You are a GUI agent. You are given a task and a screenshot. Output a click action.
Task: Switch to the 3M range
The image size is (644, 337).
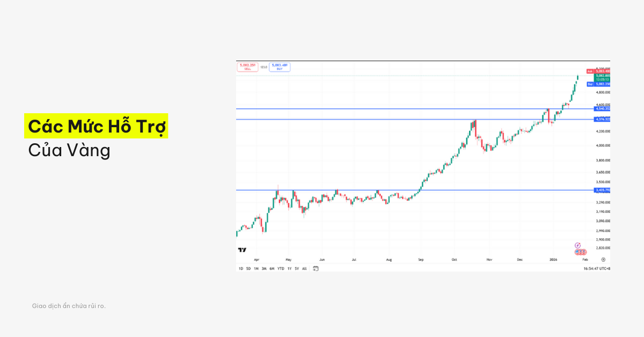point(264,268)
